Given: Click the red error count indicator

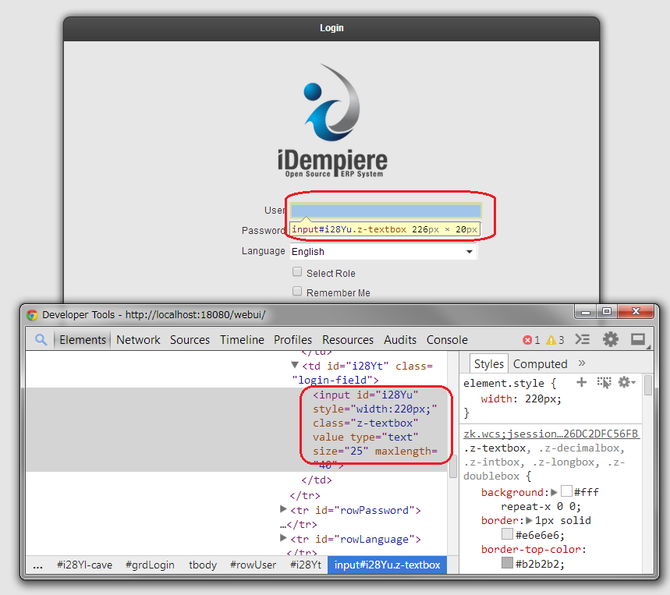Looking at the screenshot, I should [x=531, y=340].
